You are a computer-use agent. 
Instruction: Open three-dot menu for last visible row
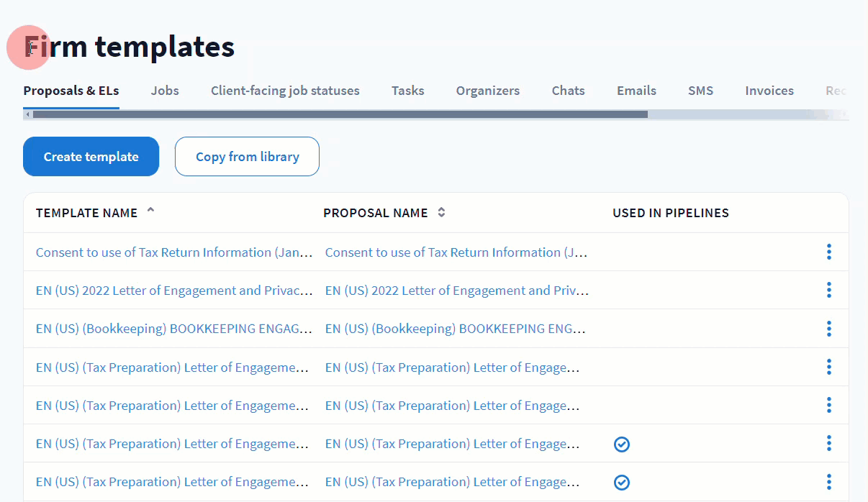coord(828,482)
